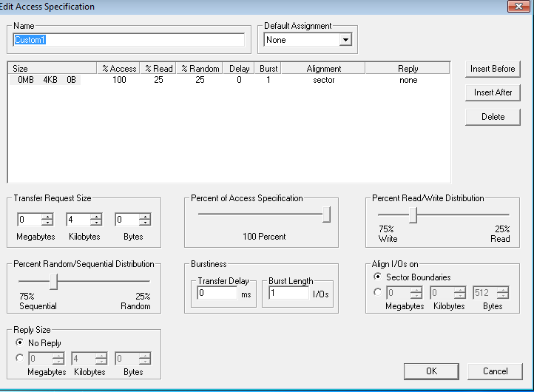Click the Burst Length I/Os field
The image size is (534, 392).
pos(288,293)
